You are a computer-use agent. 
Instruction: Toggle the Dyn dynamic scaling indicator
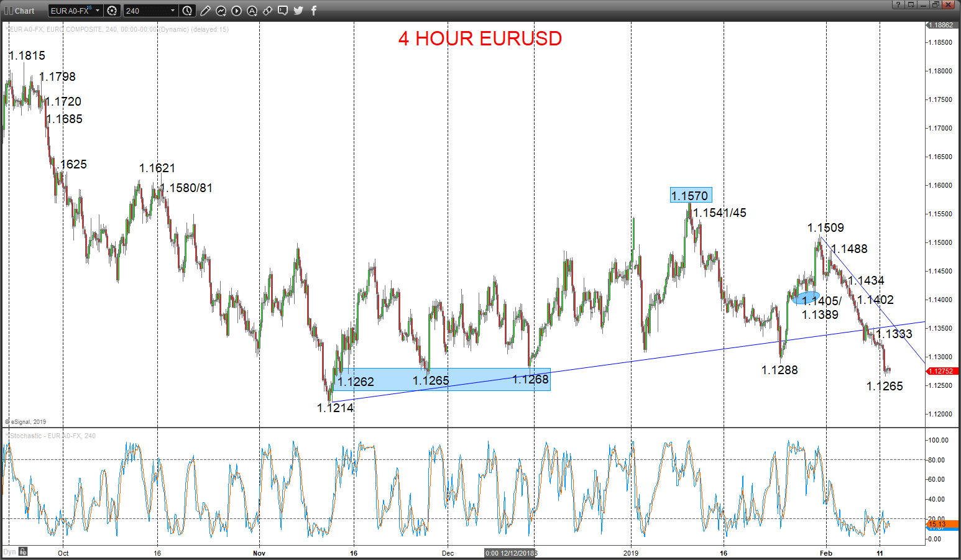click(9, 551)
